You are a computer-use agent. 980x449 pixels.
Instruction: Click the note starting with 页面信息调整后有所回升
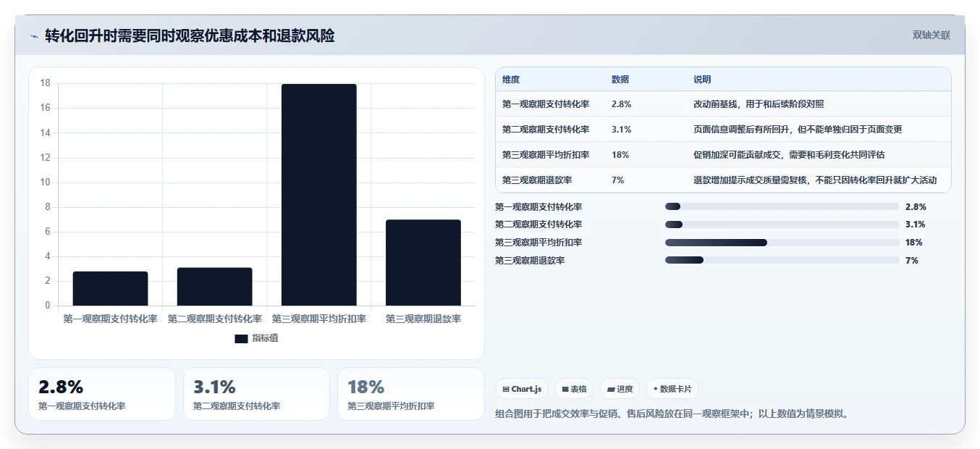point(798,130)
